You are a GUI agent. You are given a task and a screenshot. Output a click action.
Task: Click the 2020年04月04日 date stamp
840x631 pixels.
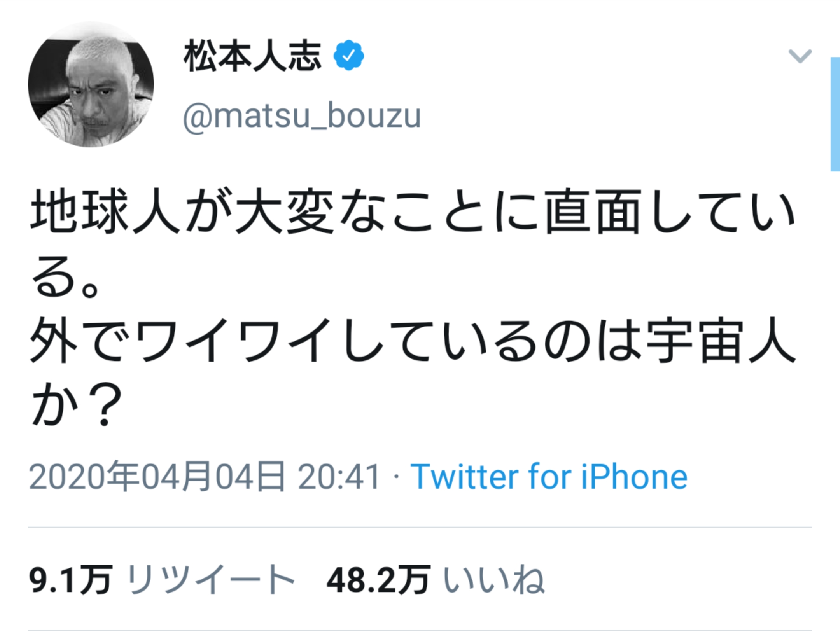[x=156, y=476]
